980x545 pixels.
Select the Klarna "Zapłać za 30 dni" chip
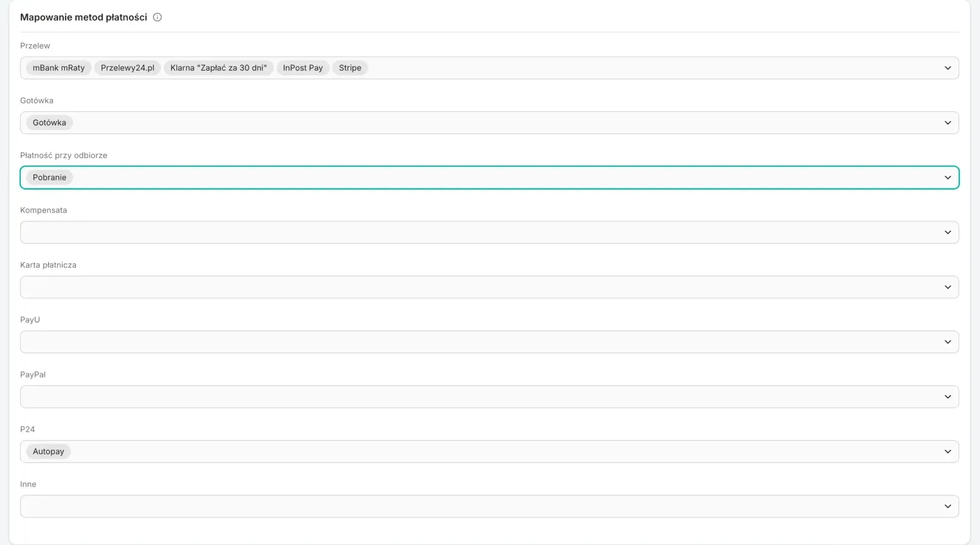218,68
